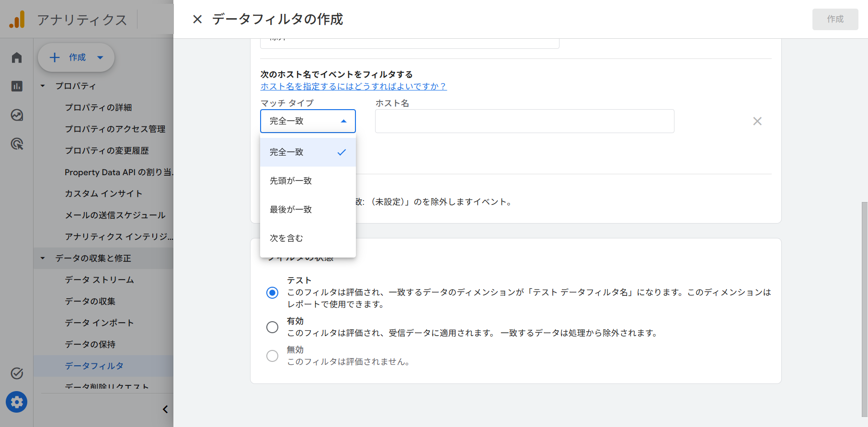Select 次を含む match type
868x427 pixels.
(x=308, y=238)
